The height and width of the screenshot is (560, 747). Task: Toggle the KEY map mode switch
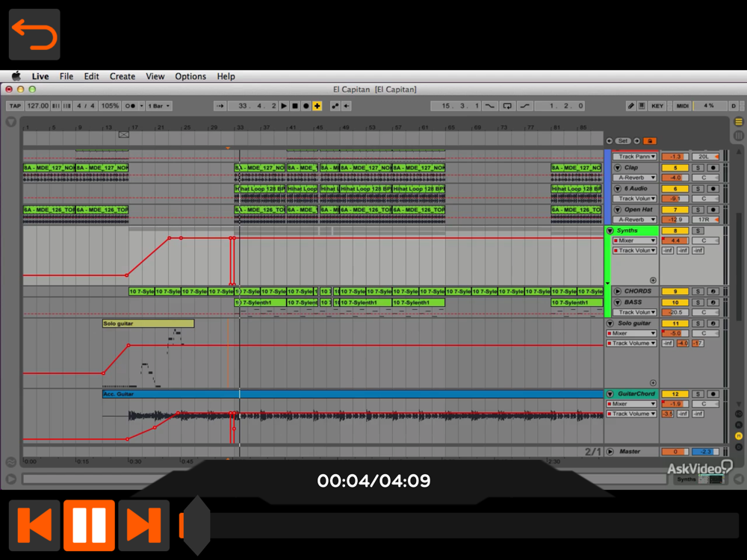coord(657,106)
